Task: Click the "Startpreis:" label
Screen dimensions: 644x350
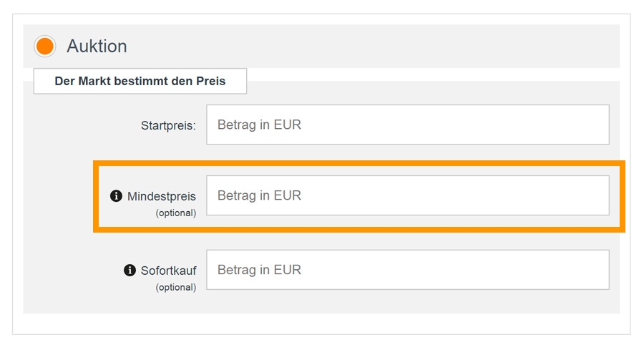Action: tap(168, 125)
